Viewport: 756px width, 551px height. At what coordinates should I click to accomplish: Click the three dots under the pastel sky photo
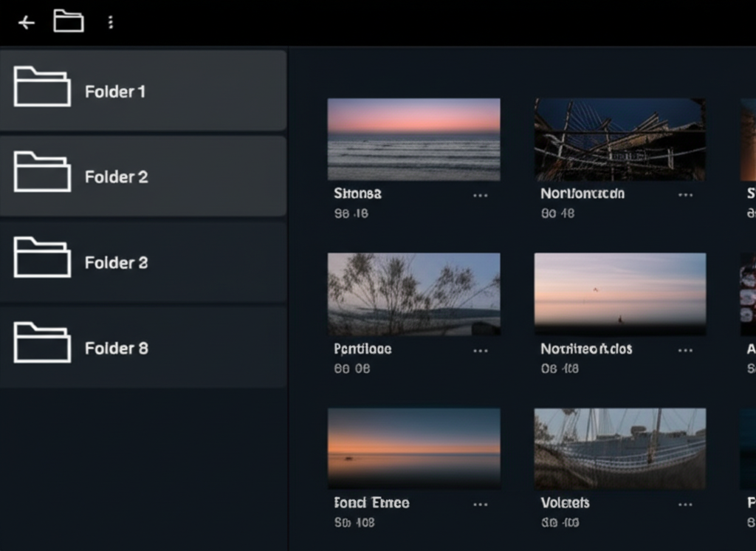click(686, 350)
